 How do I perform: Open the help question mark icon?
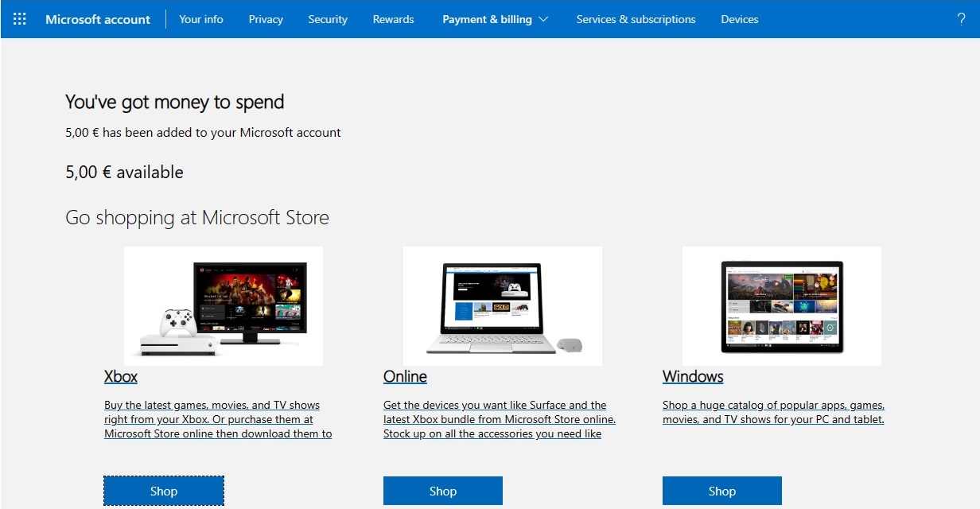(x=961, y=19)
